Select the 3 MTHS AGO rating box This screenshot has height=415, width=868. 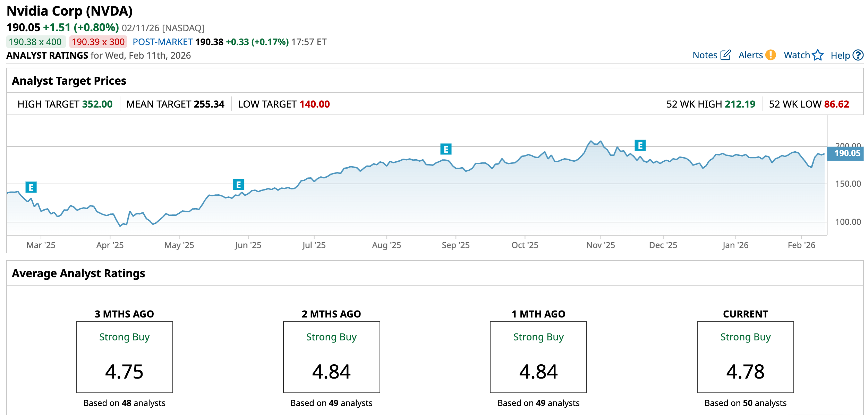[124, 357]
